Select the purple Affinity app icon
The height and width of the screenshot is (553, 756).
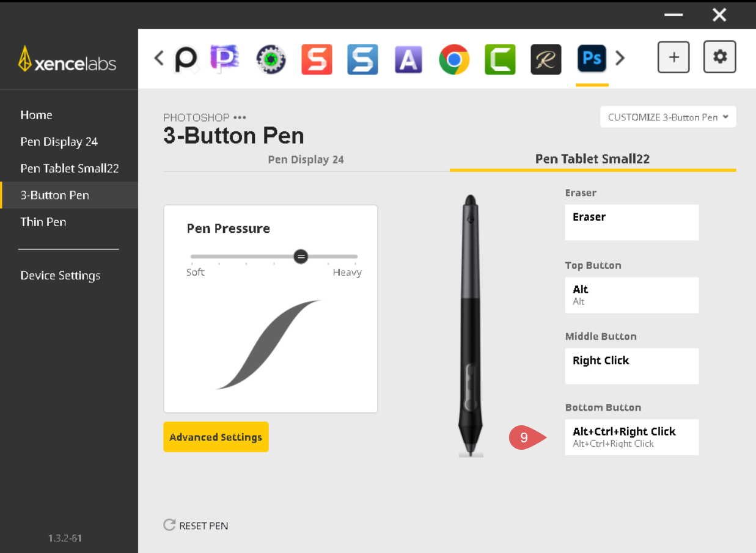(x=408, y=59)
